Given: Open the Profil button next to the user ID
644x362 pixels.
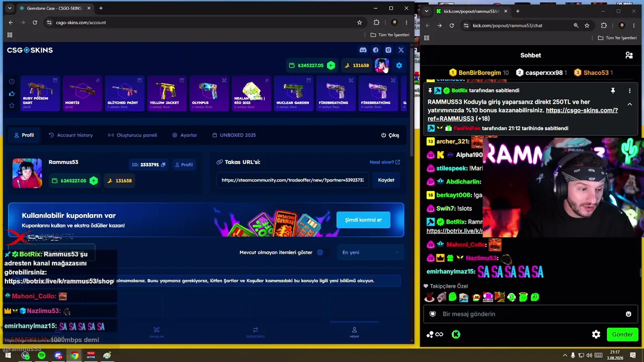Looking at the screenshot, I should 184,164.
